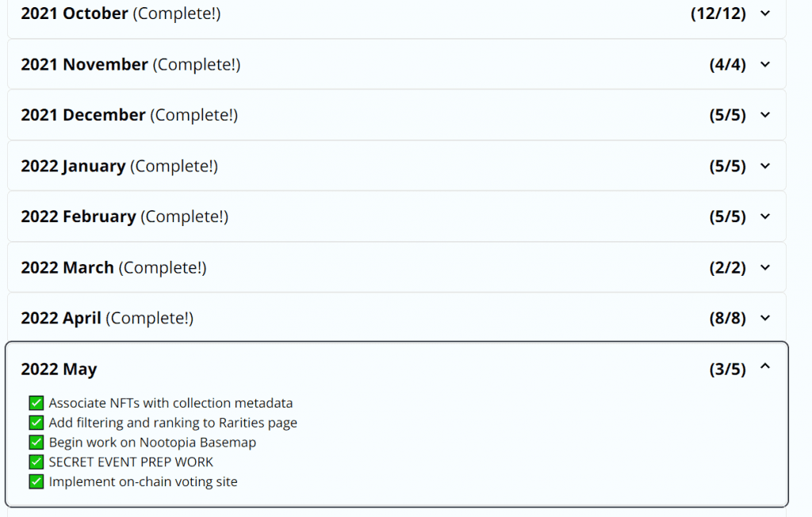
Task: Expand the 2021 November chevron arrow
Action: coord(765,65)
